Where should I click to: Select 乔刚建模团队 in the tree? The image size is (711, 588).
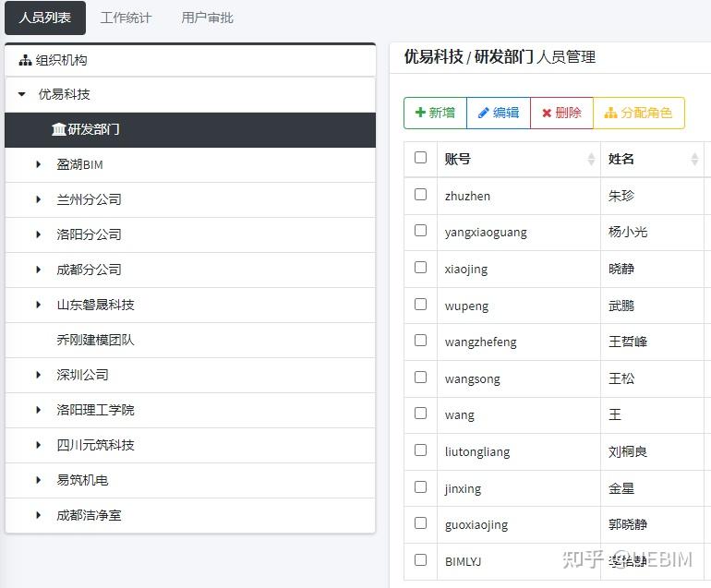[95, 340]
